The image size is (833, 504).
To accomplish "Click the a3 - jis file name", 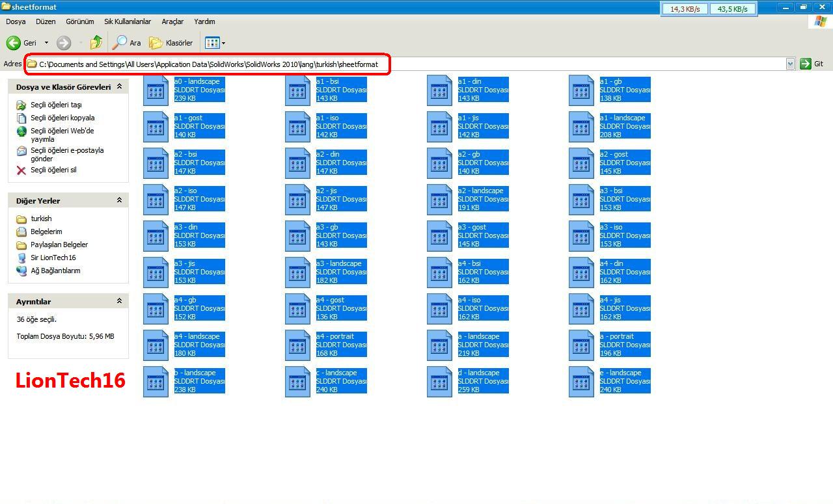I will pos(185,263).
